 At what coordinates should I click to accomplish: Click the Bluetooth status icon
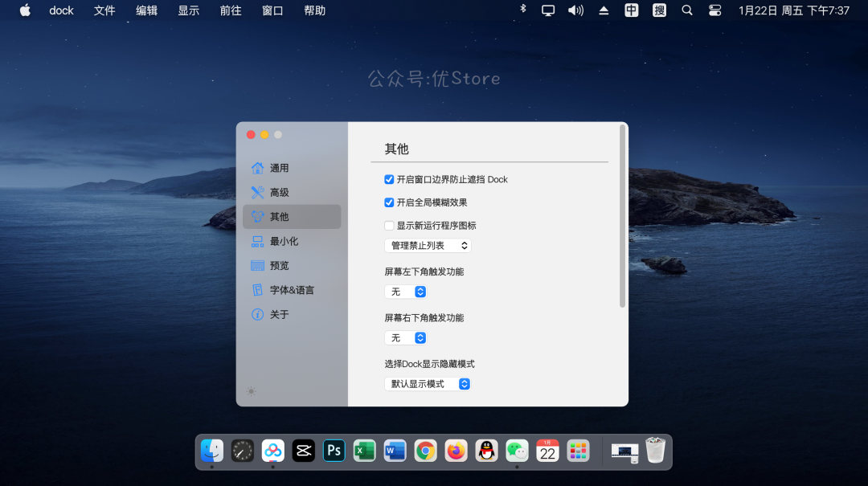tap(522, 10)
